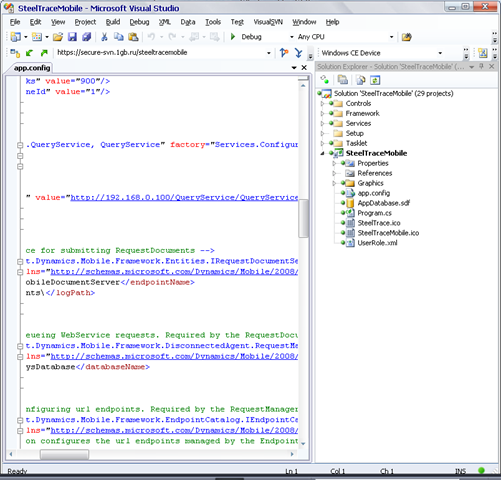The image size is (501, 480).
Task: Select Program.cs file
Action: (x=374, y=213)
